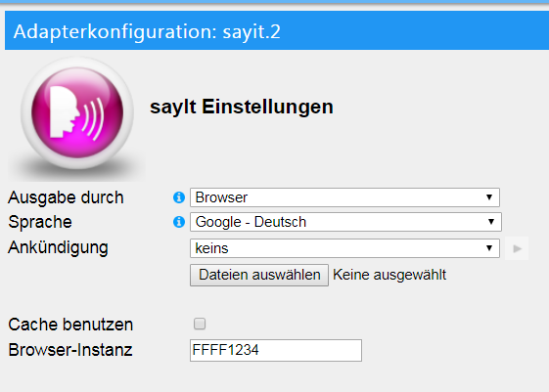
Task: Click info icon next to Sprache
Action: click(x=179, y=222)
